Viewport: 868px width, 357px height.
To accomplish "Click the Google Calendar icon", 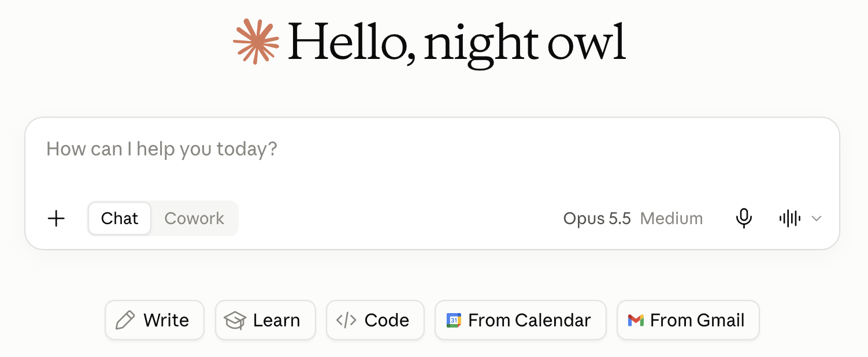I will 454,320.
